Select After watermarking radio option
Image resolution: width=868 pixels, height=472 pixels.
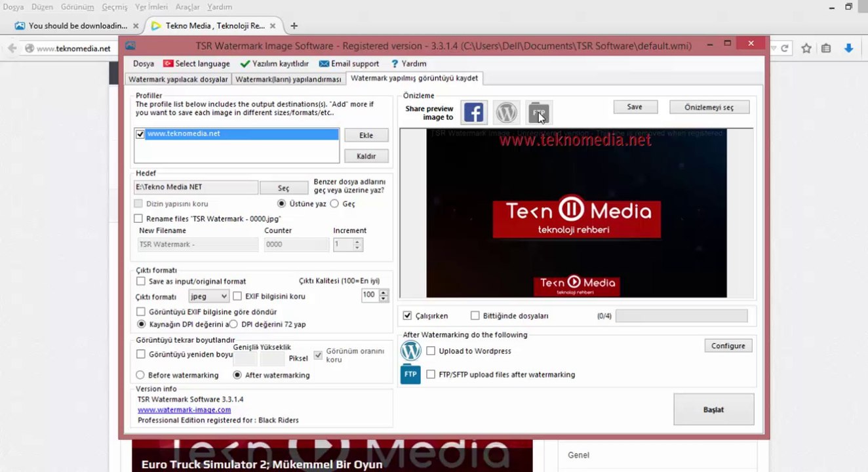237,376
